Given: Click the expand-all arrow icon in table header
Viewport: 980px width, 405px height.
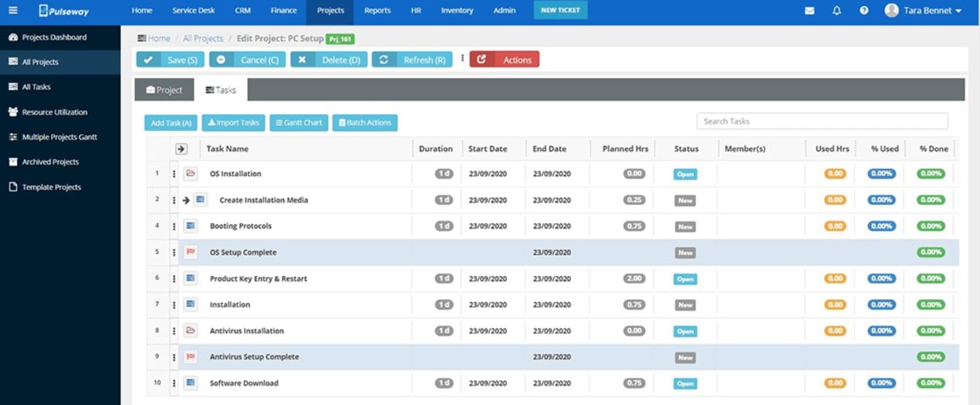Looking at the screenshot, I should tap(181, 149).
